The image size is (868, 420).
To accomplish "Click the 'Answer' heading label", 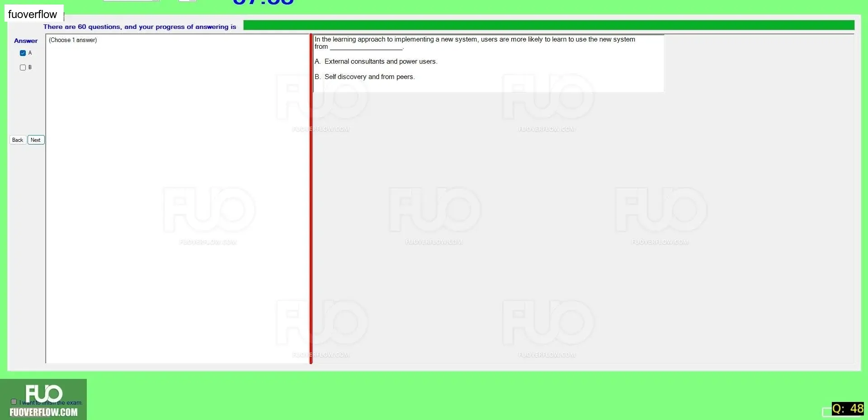I will (26, 41).
